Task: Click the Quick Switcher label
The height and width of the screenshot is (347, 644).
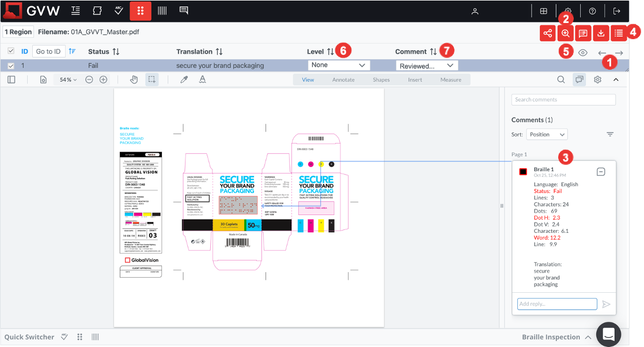Action: (29, 337)
